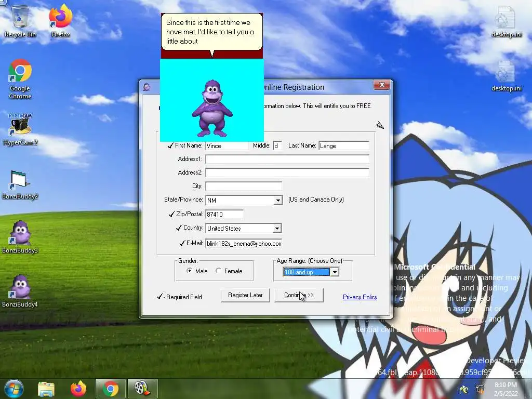Screen dimensions: 532x399
Task: Open the Age Range dropdown showing 100 and up
Action: tap(335, 272)
